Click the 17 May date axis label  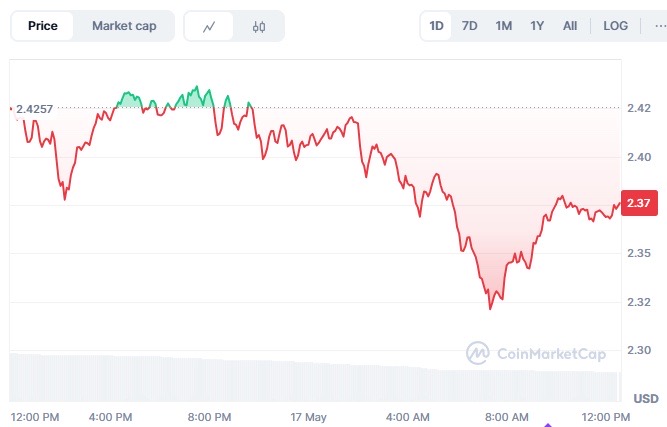(308, 417)
